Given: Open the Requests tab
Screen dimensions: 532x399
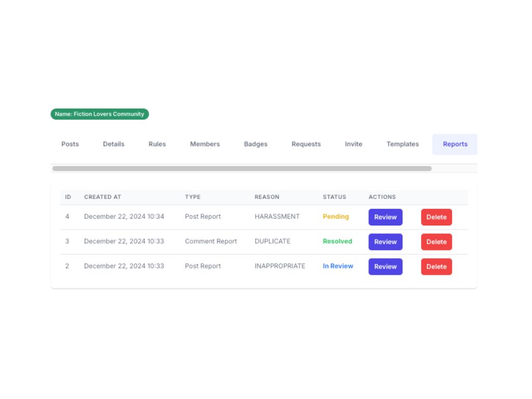Looking at the screenshot, I should pyautogui.click(x=306, y=144).
